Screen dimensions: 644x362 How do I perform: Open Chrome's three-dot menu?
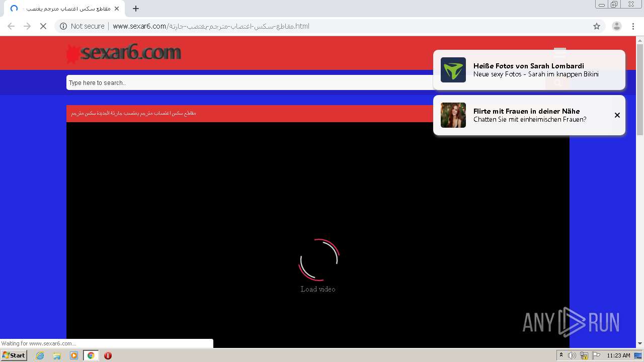633,26
